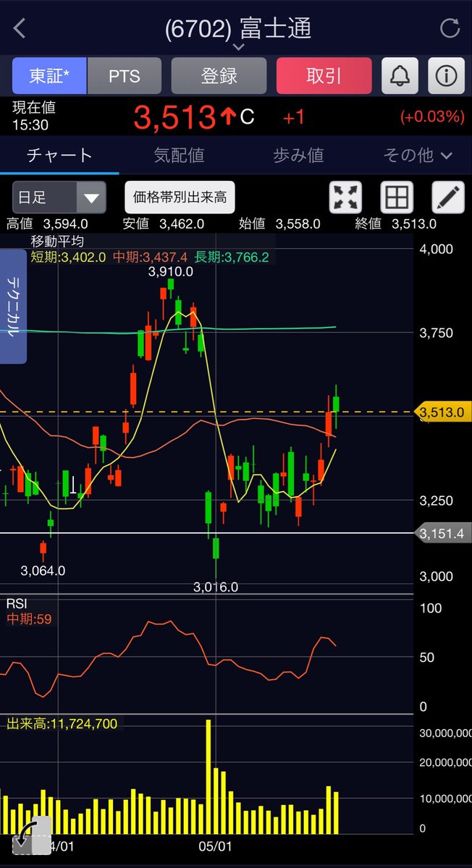
Task: Tap the 終値 3,513.0 value
Action: [x=414, y=224]
